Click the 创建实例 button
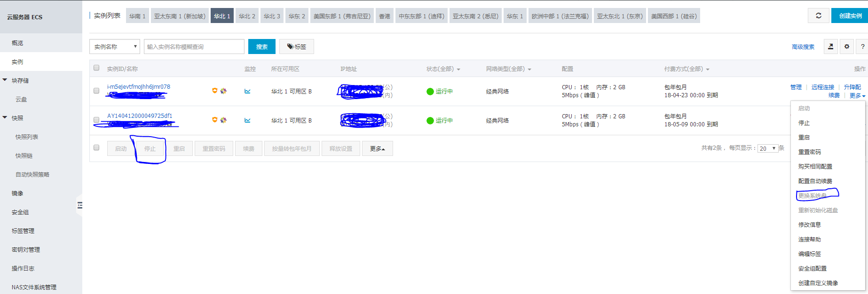Image resolution: width=868 pixels, height=294 pixels. (850, 16)
